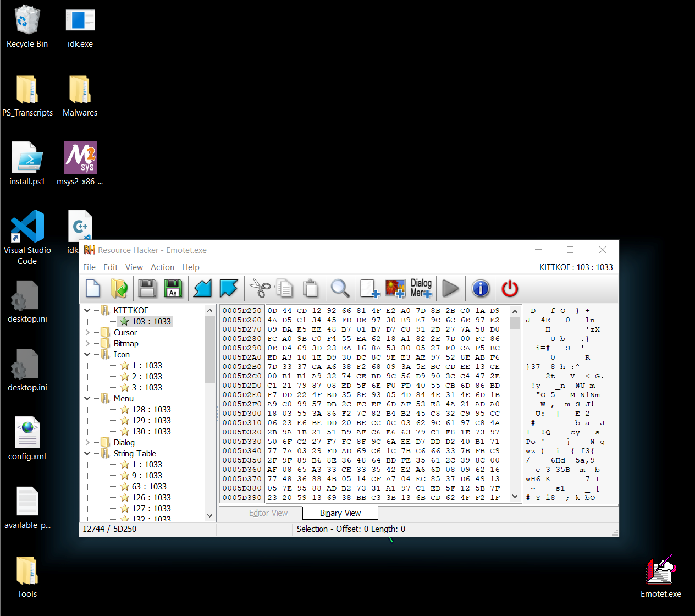Viewport: 695px width, 616px height.
Task: Click the blue forward navigation arrow icon
Action: click(x=229, y=288)
